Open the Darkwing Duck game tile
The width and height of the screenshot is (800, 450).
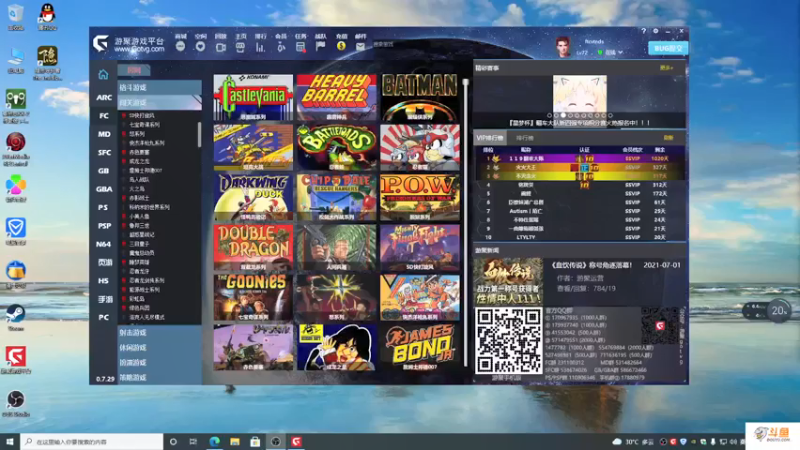(253, 197)
